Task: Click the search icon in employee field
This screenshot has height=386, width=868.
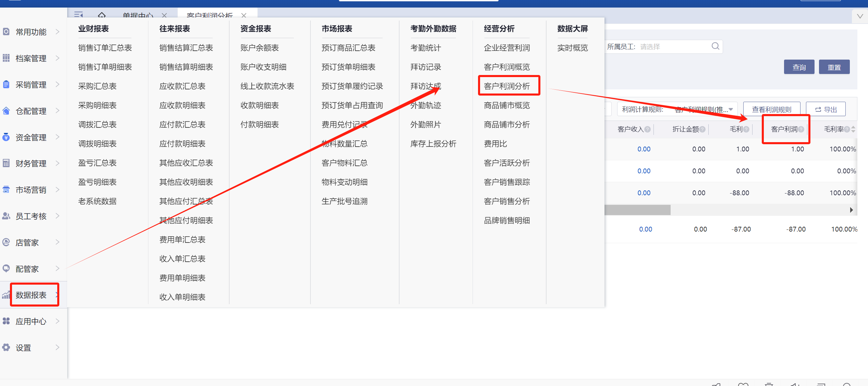Action: [x=715, y=46]
